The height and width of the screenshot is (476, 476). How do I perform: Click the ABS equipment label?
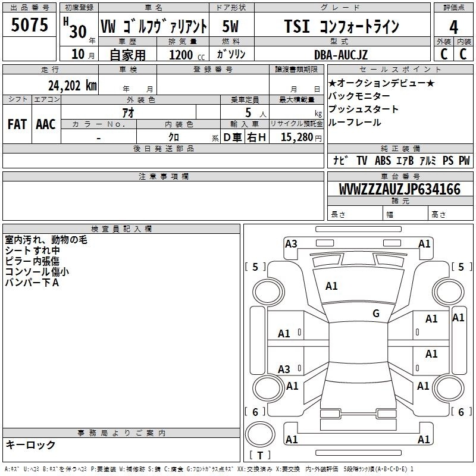click(x=383, y=161)
